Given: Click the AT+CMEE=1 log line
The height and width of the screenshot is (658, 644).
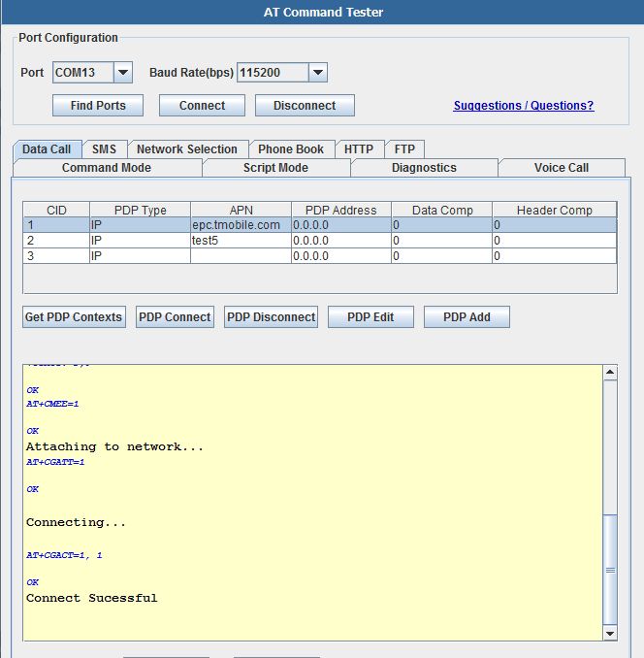Looking at the screenshot, I should point(52,404).
